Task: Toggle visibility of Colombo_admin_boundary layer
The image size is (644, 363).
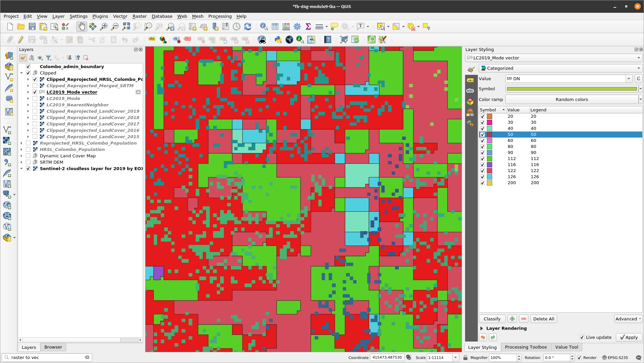Action: (28, 66)
